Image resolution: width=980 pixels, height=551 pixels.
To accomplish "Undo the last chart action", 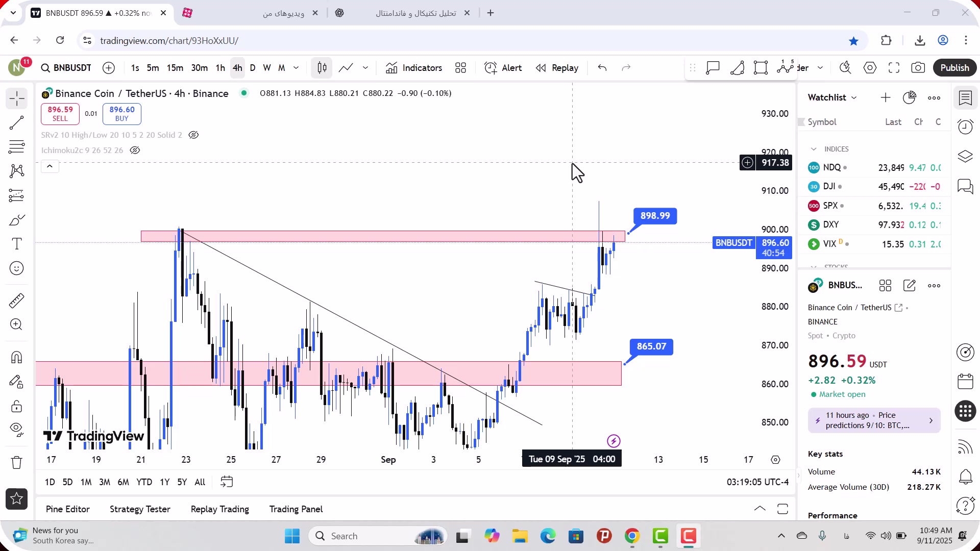I will click(x=602, y=68).
